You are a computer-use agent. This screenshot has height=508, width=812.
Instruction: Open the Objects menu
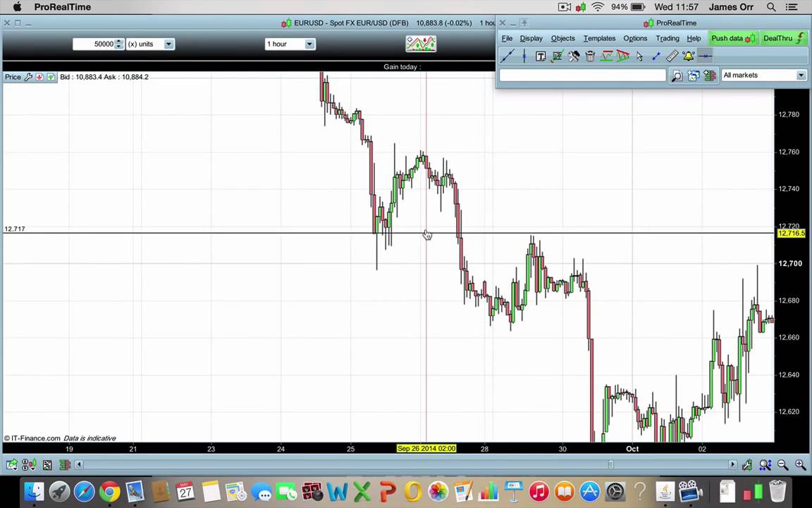pos(563,38)
